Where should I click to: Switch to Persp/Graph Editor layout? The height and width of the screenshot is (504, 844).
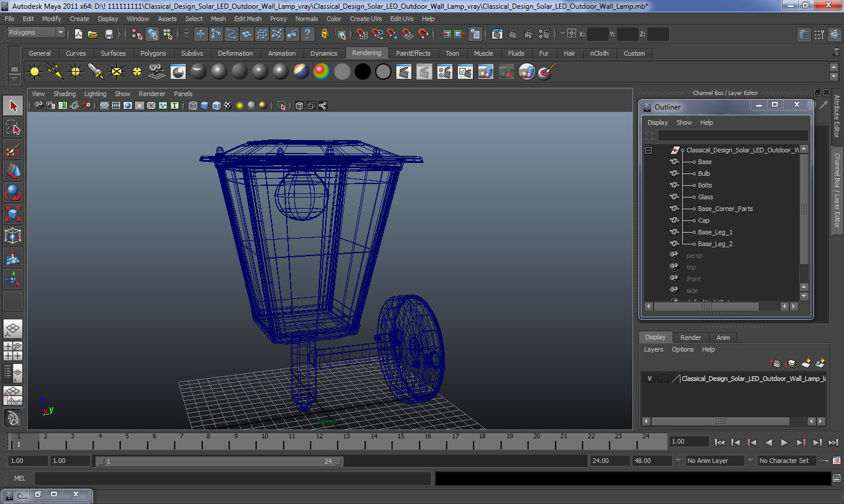[x=13, y=395]
